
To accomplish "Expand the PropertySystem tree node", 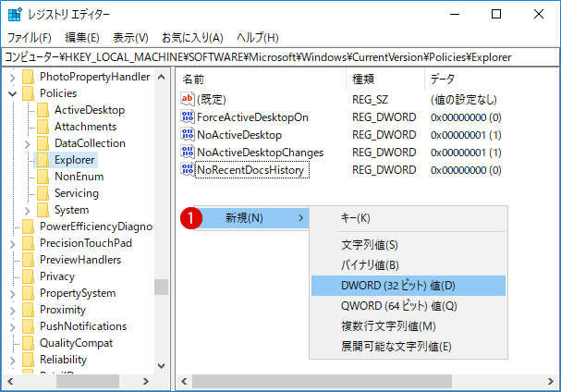I will [x=13, y=294].
